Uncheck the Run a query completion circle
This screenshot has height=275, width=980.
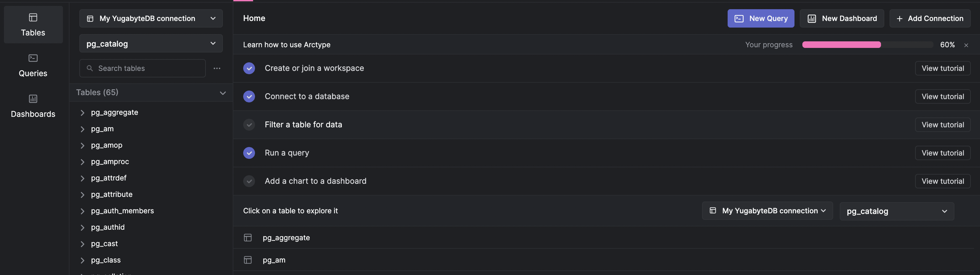249,153
